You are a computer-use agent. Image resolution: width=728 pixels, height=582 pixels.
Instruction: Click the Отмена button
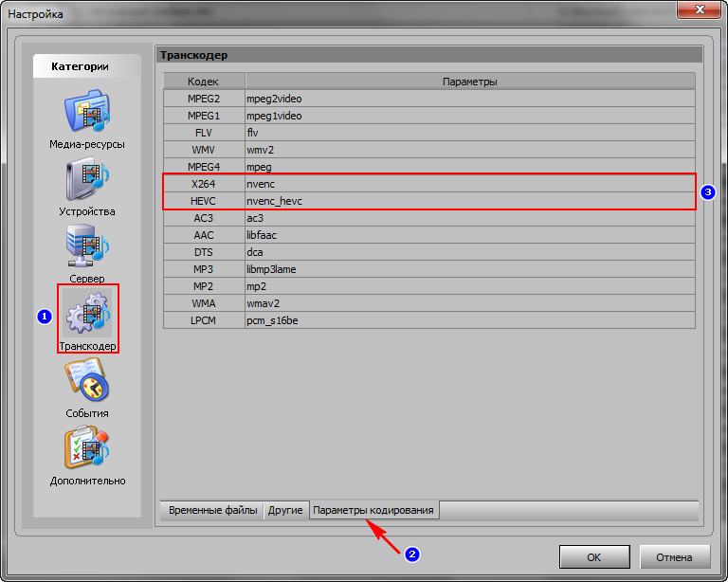tap(675, 557)
